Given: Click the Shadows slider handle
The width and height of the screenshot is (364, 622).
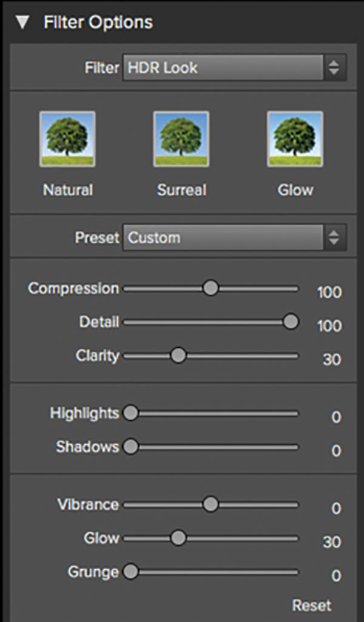Looking at the screenshot, I should point(130,447).
